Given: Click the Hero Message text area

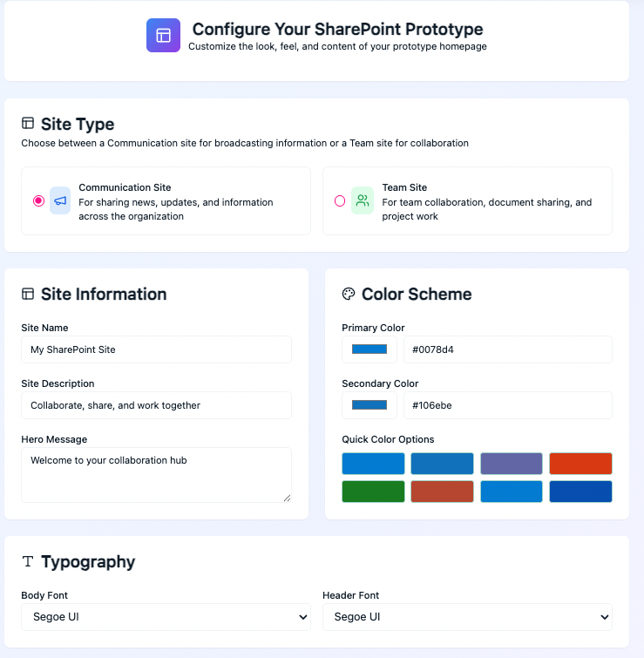Looking at the screenshot, I should tap(156, 475).
